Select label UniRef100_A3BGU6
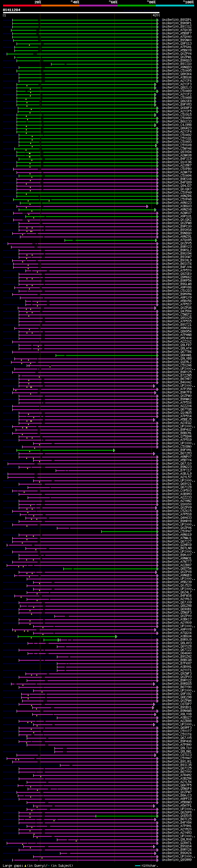Image resolution: width=197 pixels, height=868 pixels. tap(176, 78)
